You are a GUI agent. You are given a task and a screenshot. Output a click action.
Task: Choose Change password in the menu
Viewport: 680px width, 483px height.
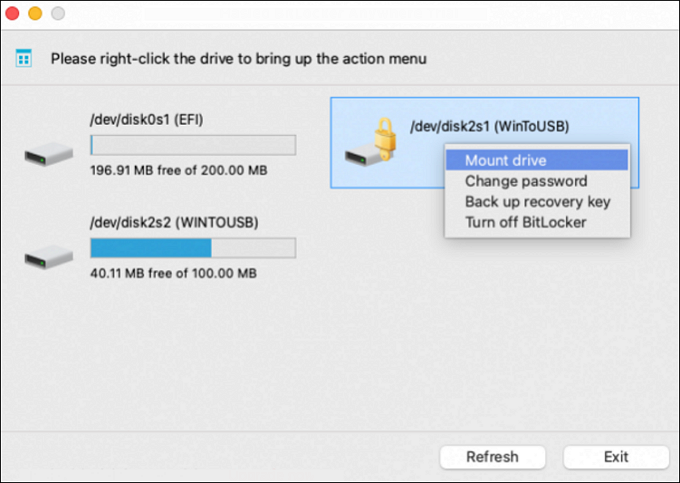coord(525,181)
